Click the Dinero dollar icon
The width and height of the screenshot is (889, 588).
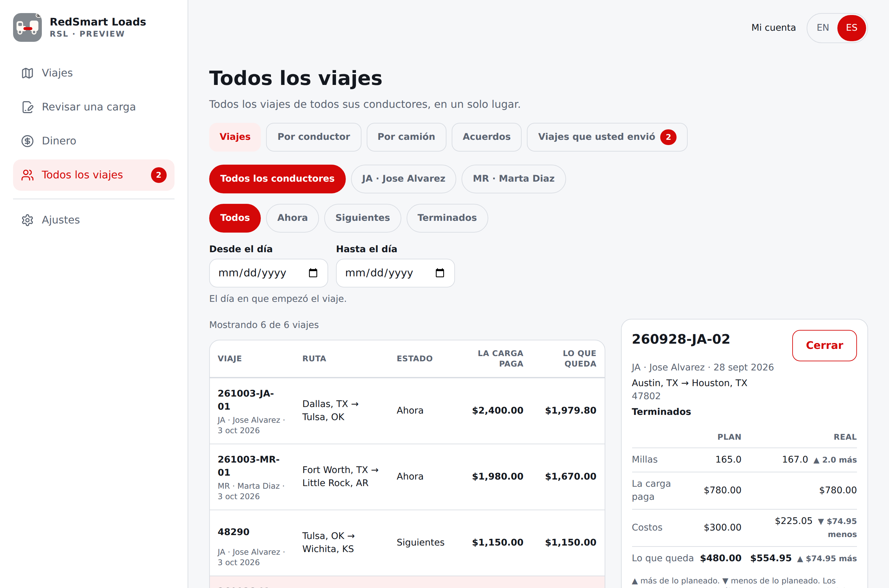click(27, 141)
